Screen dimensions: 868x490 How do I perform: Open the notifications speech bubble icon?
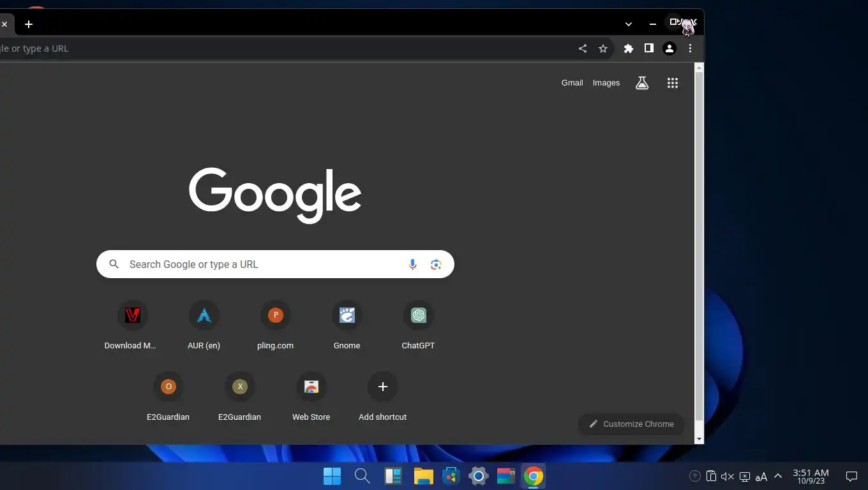851,476
